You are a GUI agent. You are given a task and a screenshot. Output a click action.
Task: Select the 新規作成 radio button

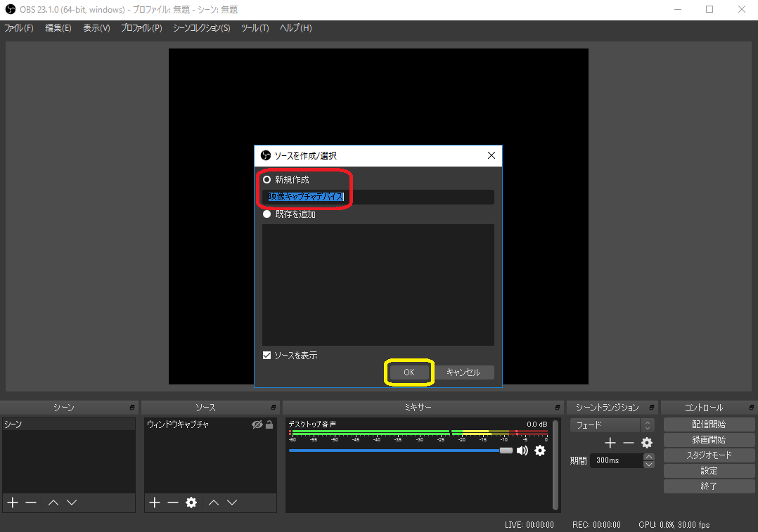(x=267, y=180)
